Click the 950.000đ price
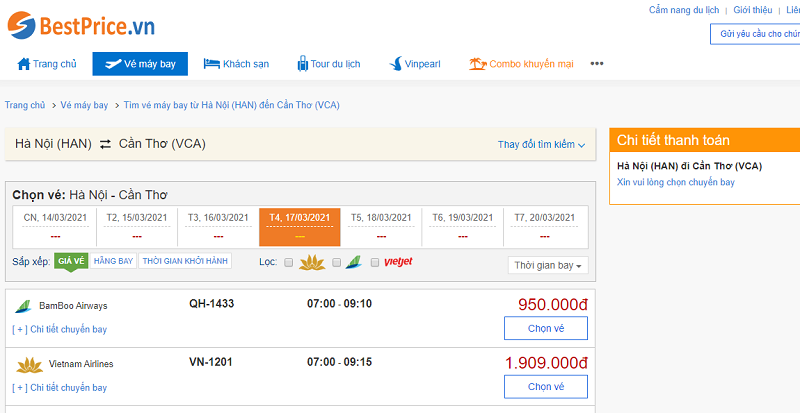 (553, 305)
